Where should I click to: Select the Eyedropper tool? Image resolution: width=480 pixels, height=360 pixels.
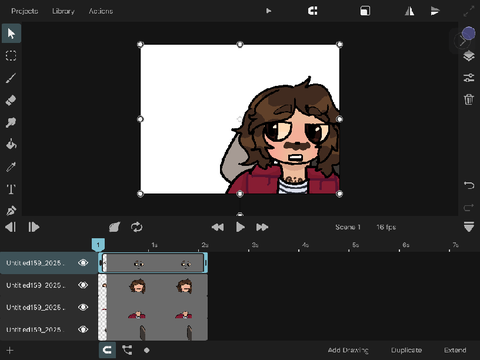coord(11,167)
